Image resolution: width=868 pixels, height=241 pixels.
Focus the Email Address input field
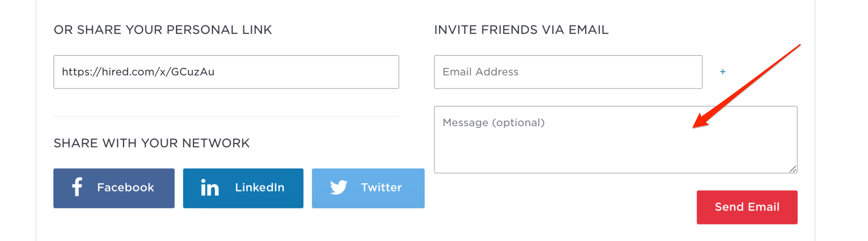tap(568, 72)
